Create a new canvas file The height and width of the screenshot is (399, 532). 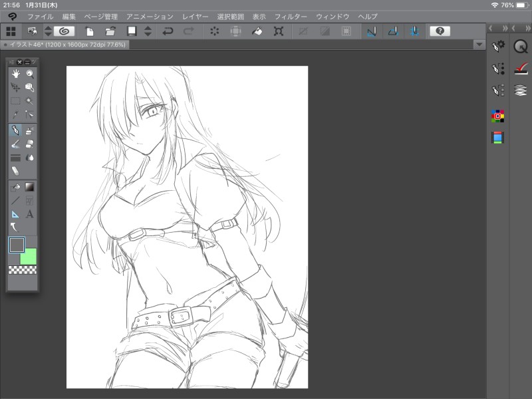[x=88, y=31]
